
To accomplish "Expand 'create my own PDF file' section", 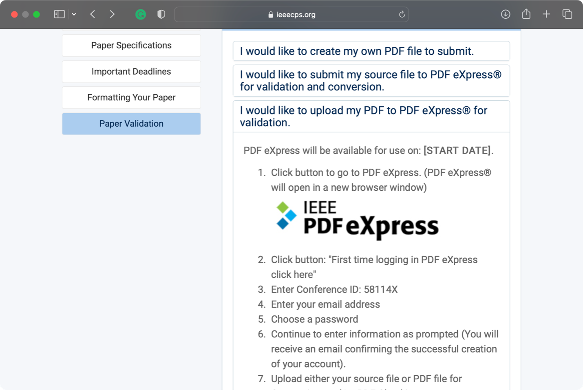I will [x=371, y=51].
